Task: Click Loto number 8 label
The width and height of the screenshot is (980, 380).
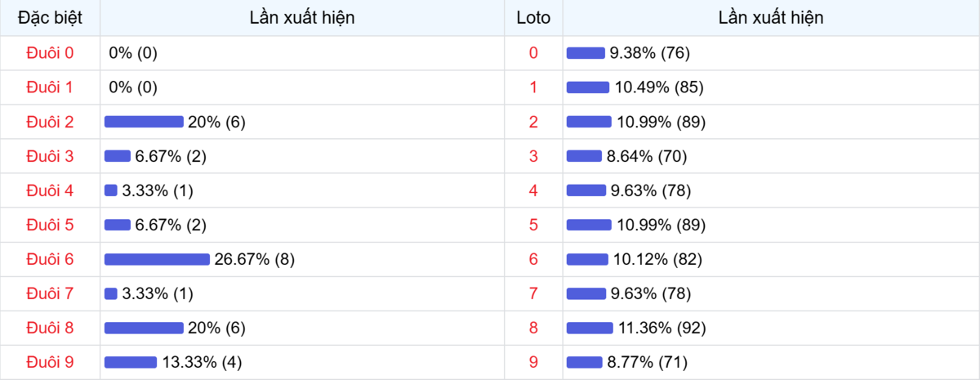Action: click(533, 328)
